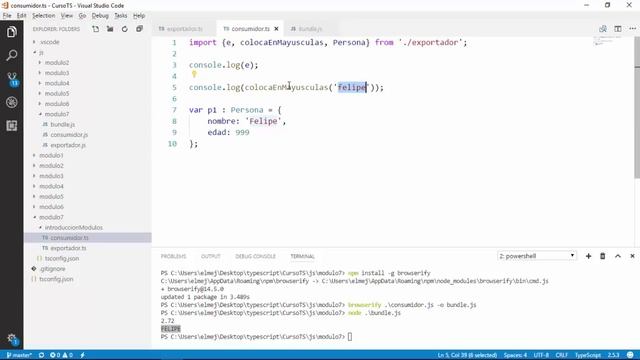Click the Split Editor icon

[618, 29]
